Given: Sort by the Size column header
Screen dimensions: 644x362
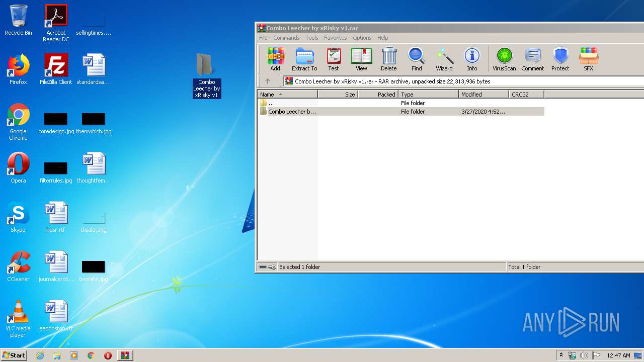Looking at the screenshot, I should coord(338,94).
